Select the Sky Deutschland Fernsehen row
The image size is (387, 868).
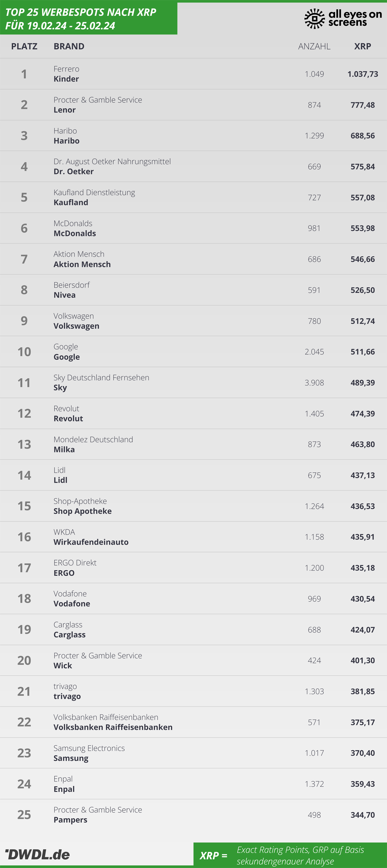[193, 383]
